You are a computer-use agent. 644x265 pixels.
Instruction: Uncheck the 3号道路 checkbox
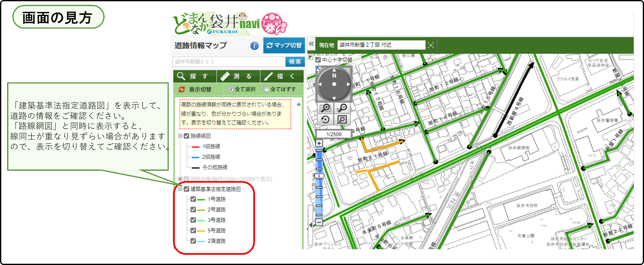pos(193,220)
